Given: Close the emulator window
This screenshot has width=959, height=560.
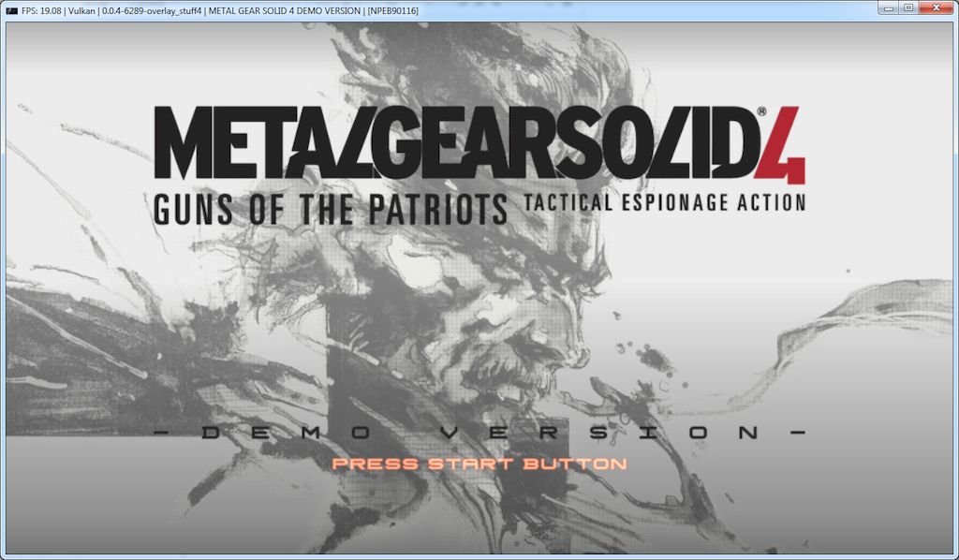Looking at the screenshot, I should point(937,7).
